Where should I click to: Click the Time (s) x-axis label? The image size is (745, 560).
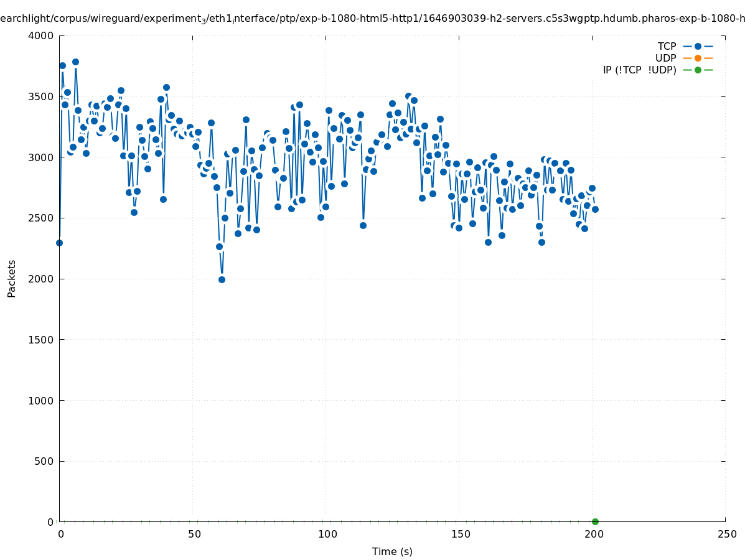pos(392,551)
